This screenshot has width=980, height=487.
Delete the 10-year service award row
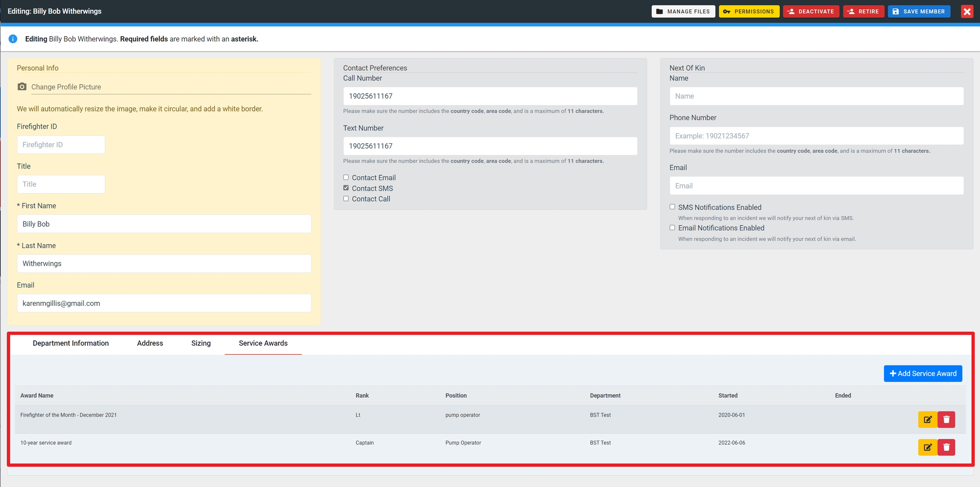[x=946, y=447]
